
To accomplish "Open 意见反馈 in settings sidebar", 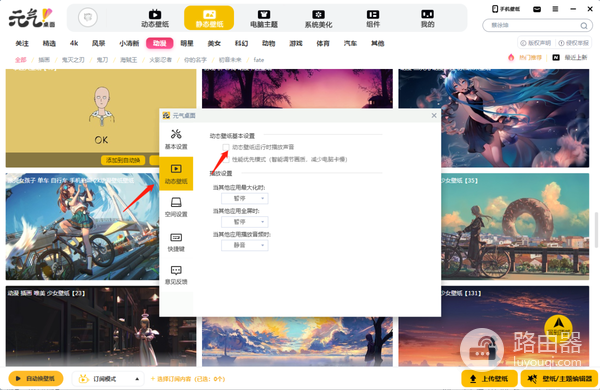I will tap(176, 275).
